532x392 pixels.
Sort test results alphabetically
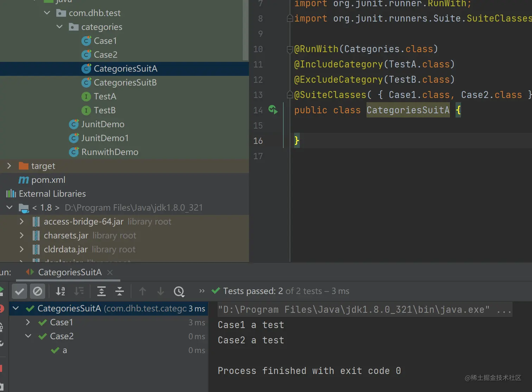point(61,291)
